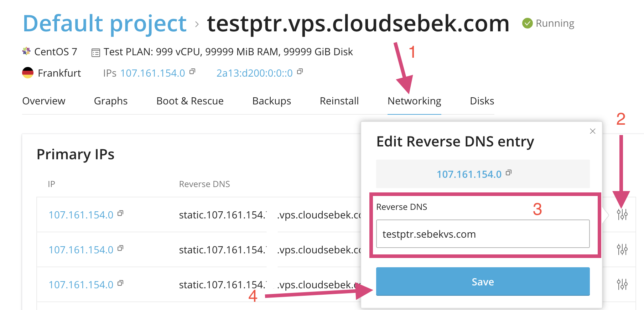Switch to the Disks tab
Image resolution: width=644 pixels, height=310 pixels.
(x=482, y=101)
